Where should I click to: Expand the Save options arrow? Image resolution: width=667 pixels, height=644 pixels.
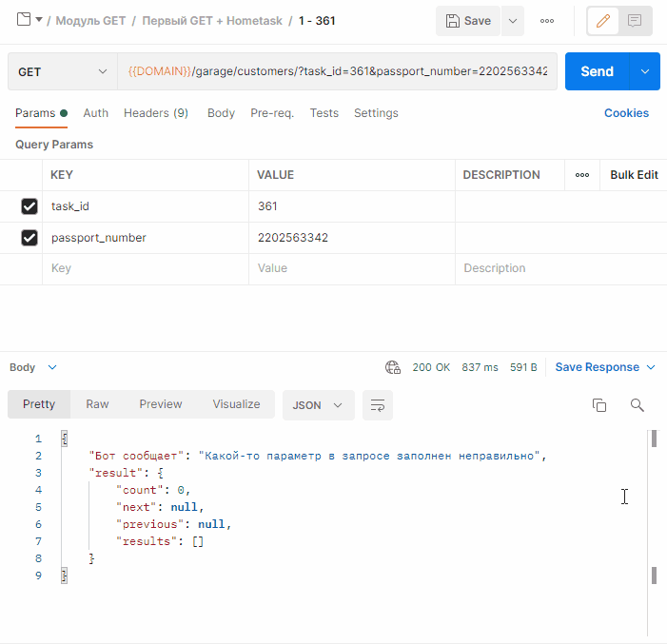(512, 21)
